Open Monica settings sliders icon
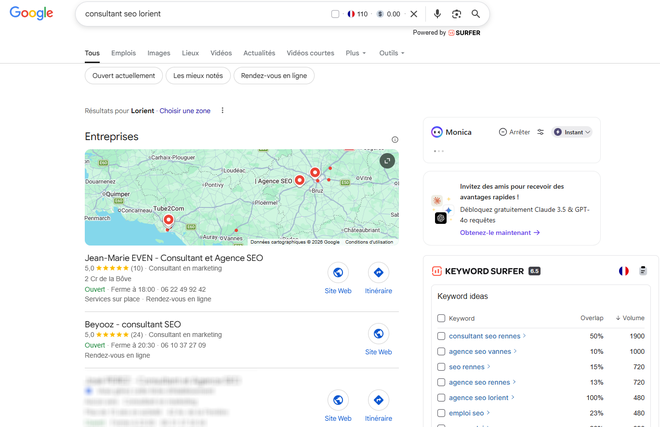Screen dimensions: 660x427 [541, 132]
